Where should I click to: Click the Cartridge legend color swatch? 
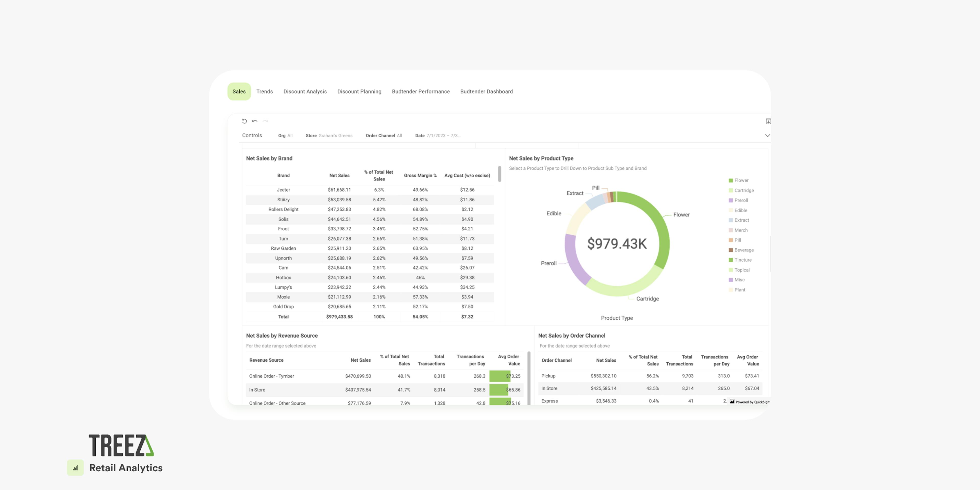coord(730,191)
